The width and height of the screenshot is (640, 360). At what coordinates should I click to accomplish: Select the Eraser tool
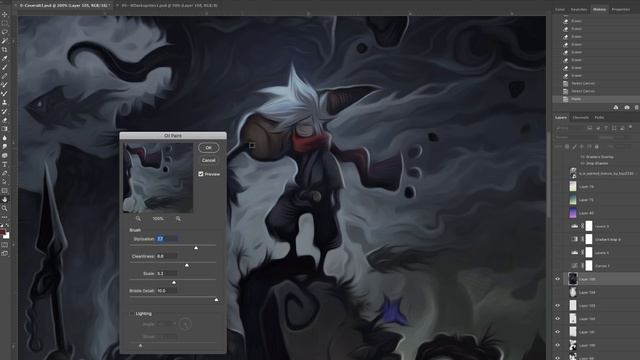point(4,120)
